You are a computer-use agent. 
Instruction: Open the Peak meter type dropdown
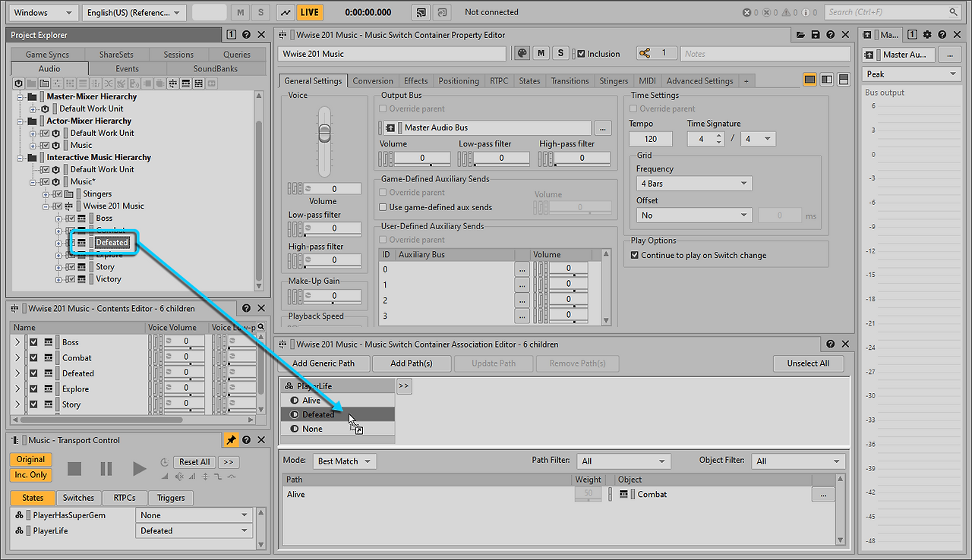(x=913, y=74)
